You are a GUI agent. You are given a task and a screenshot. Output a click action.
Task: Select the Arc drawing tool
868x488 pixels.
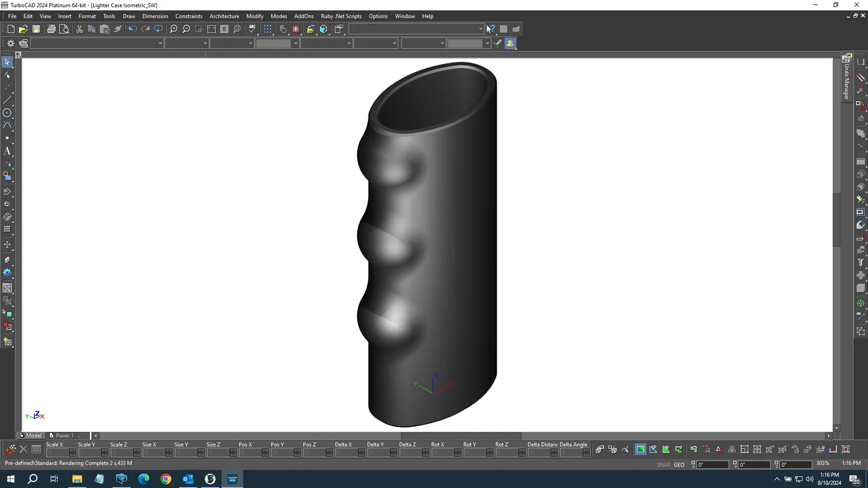[7, 125]
